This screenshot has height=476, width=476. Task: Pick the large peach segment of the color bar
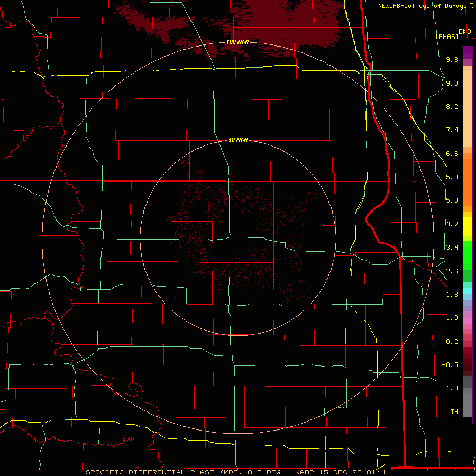(467, 108)
